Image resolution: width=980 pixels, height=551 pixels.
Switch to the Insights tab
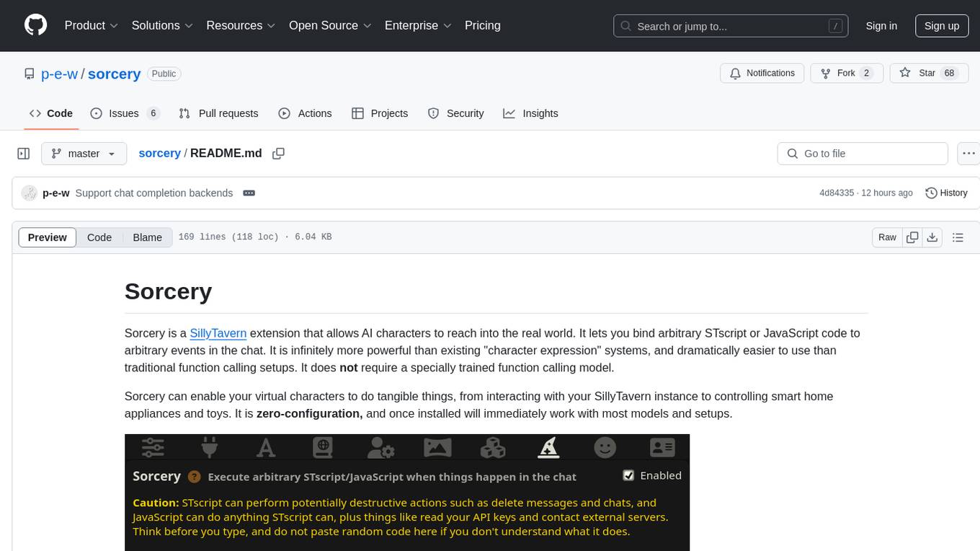point(531,113)
